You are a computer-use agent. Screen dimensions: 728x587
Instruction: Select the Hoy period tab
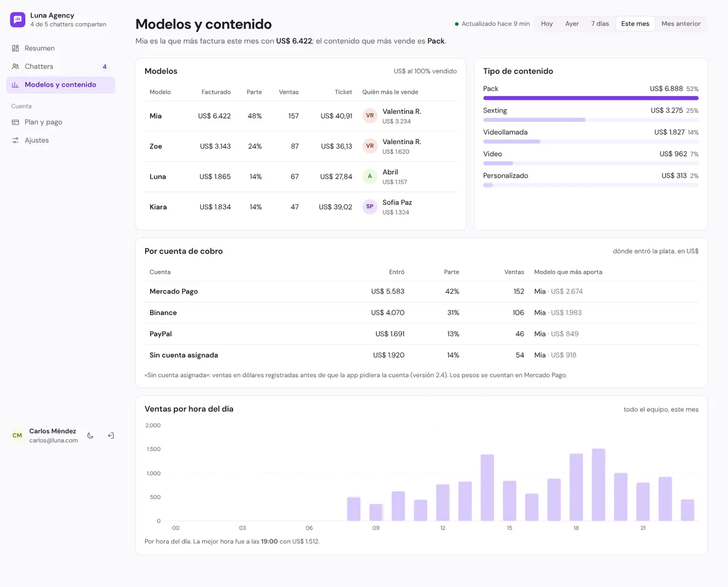(x=547, y=24)
